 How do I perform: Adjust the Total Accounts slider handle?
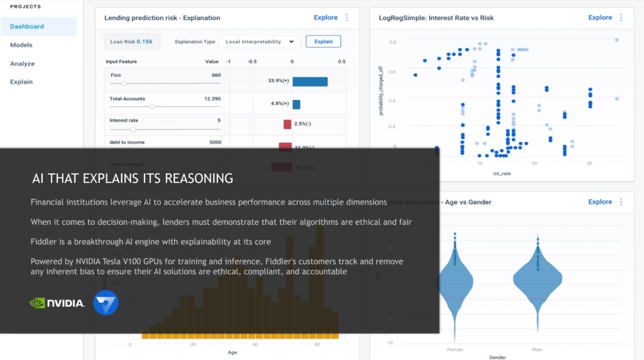tap(152, 106)
